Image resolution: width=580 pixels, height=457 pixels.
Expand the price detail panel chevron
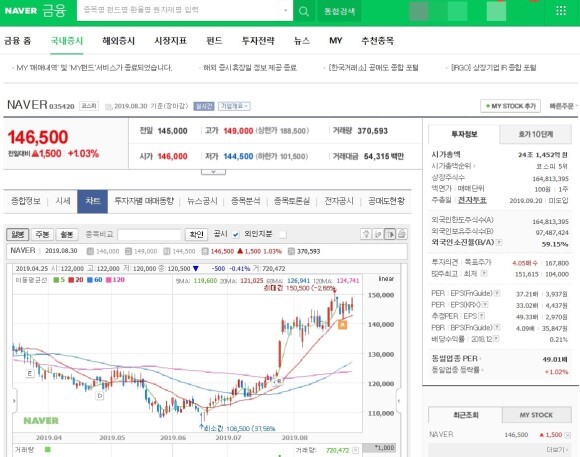tap(213, 172)
